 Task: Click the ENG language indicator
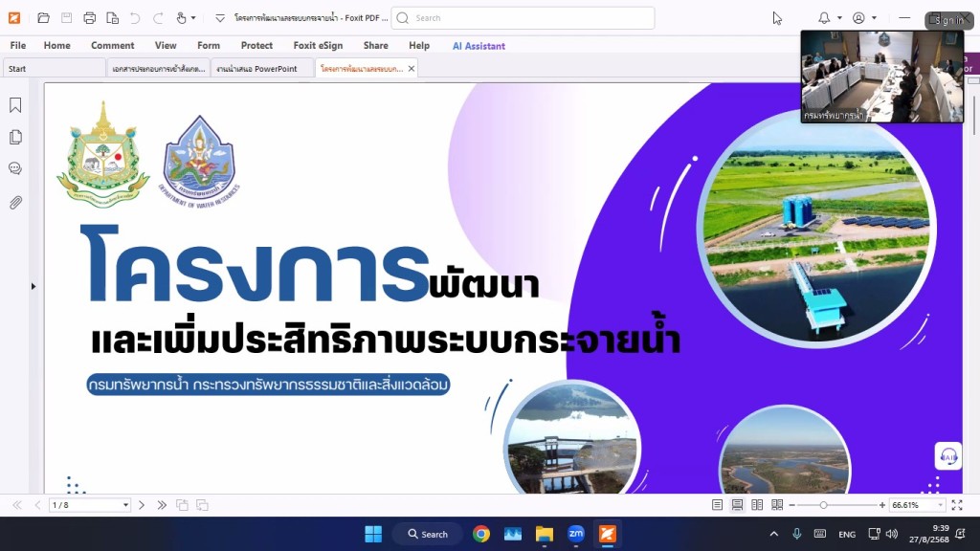847,534
